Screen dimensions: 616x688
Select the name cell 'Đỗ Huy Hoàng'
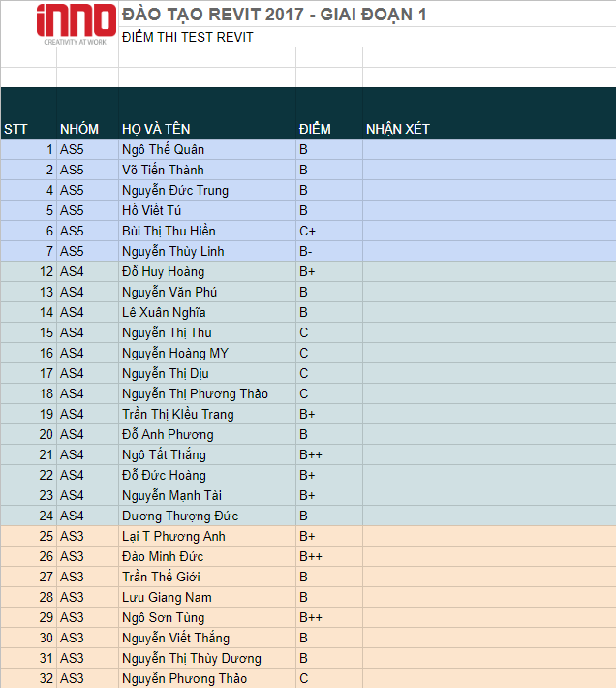(x=164, y=271)
